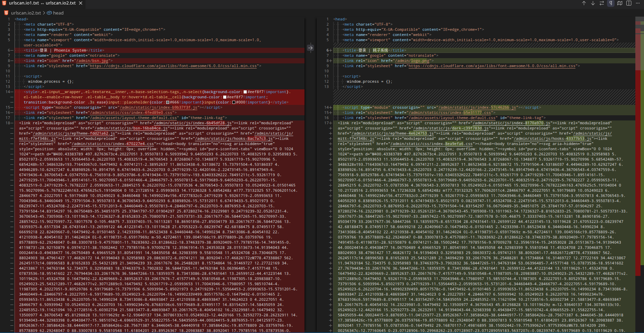This screenshot has width=644, height=333.
Task: Click the HTML5 file icon on the tab
Action: [x=4, y=3]
